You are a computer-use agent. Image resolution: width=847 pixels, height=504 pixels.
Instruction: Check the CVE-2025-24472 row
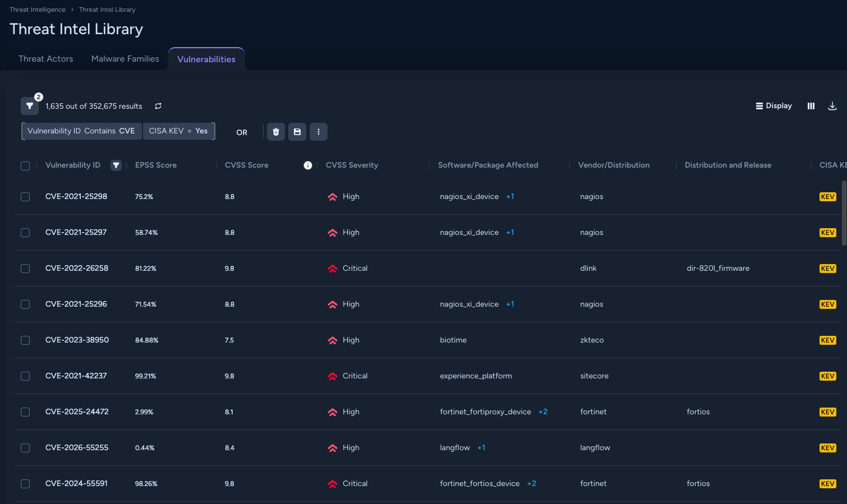click(x=25, y=412)
